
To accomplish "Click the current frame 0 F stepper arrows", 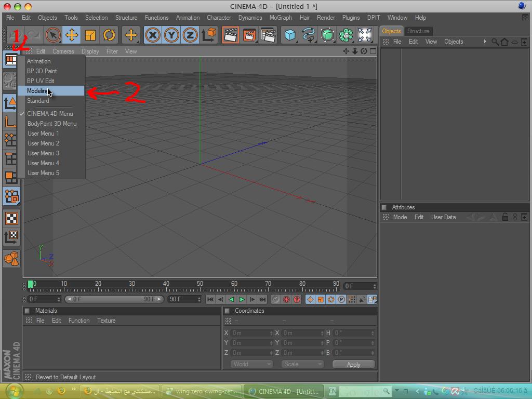I will click(375, 286).
